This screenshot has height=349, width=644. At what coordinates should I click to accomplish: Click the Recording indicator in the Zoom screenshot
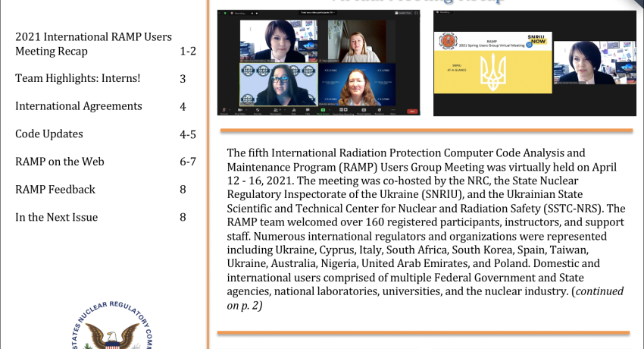(238, 13)
